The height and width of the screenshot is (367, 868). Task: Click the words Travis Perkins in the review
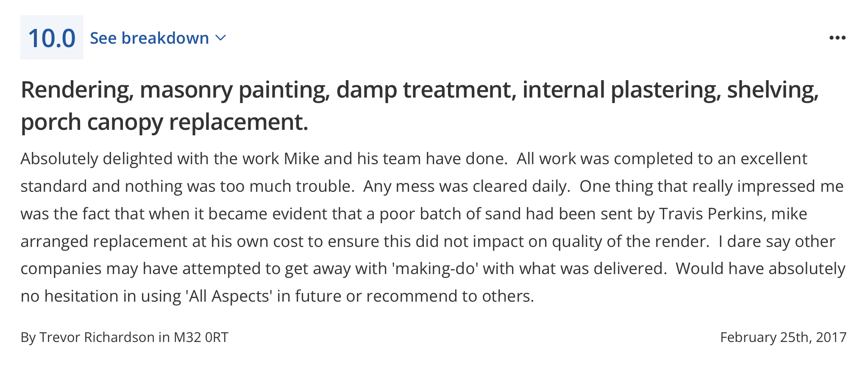[x=712, y=214]
